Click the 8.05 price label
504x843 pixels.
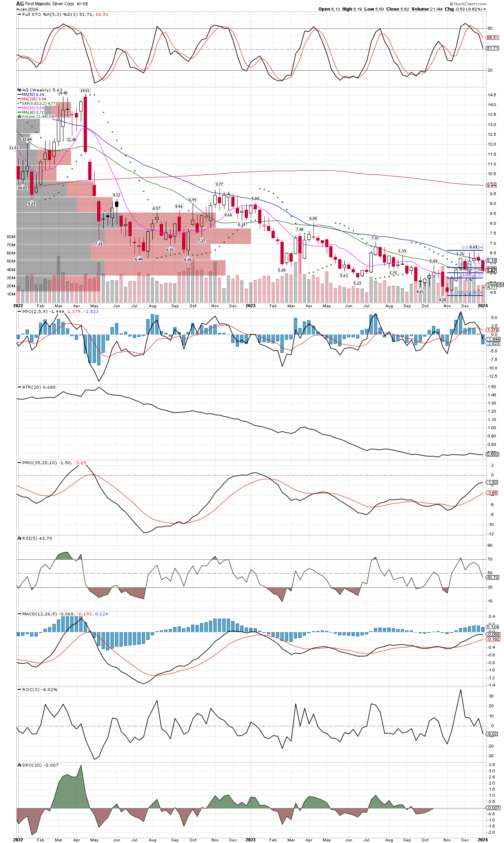(313, 219)
